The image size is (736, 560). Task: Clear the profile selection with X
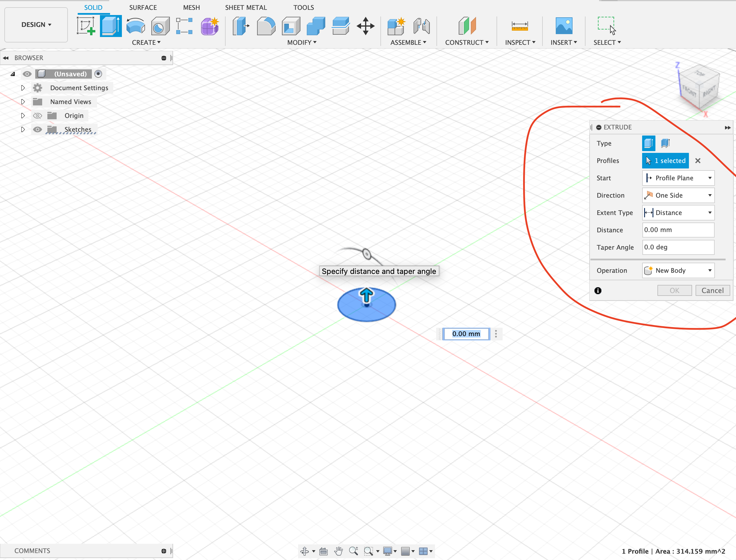698,161
